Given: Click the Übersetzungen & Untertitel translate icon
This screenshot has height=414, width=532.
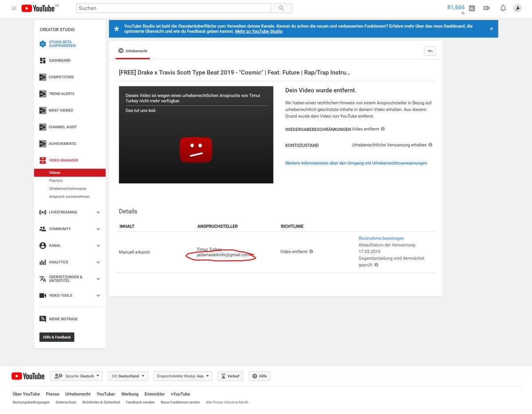Looking at the screenshot, I should (x=43, y=279).
